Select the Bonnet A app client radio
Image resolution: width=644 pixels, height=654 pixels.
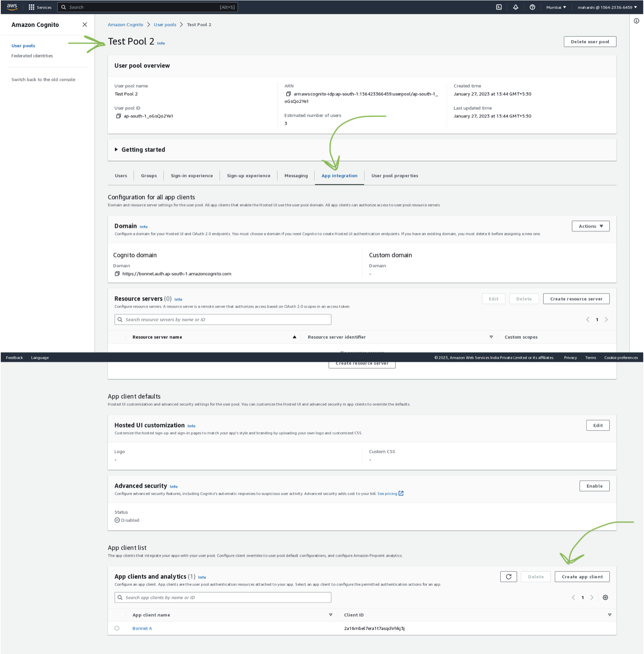pyautogui.click(x=117, y=628)
